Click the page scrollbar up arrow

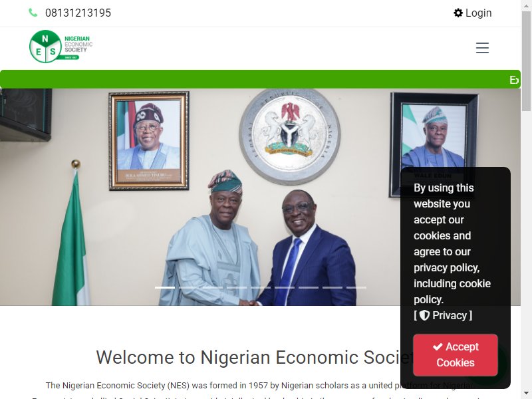tap(526, 5)
